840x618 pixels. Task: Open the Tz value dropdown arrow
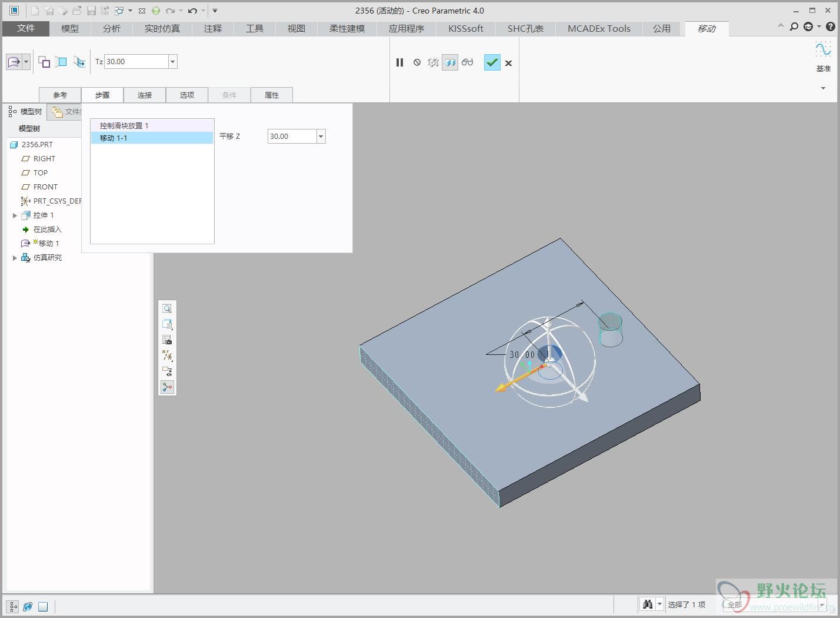(x=173, y=62)
